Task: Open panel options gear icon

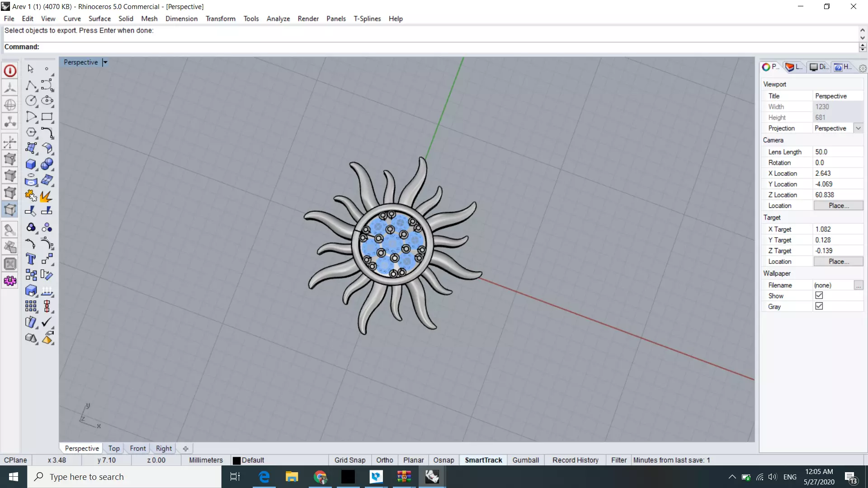Action: coord(862,68)
